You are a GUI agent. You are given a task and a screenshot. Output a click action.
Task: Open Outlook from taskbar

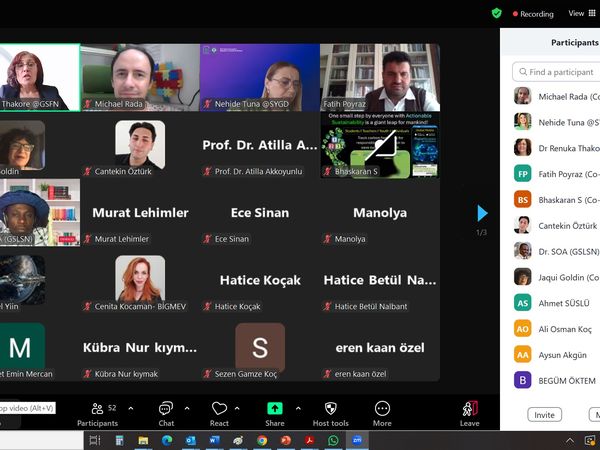(x=191, y=441)
